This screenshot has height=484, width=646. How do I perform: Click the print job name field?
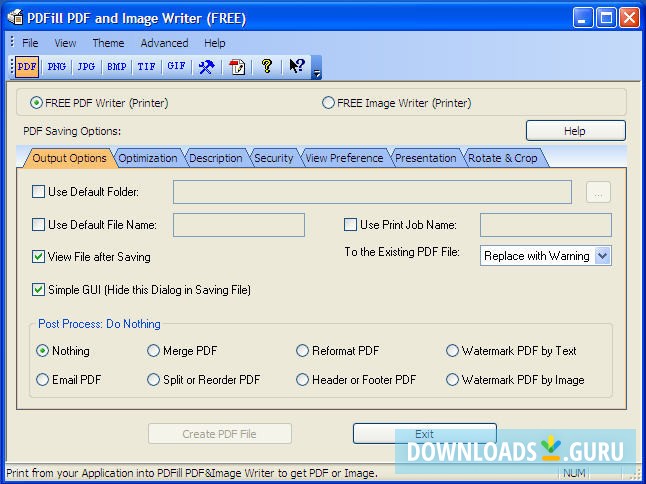coord(545,225)
